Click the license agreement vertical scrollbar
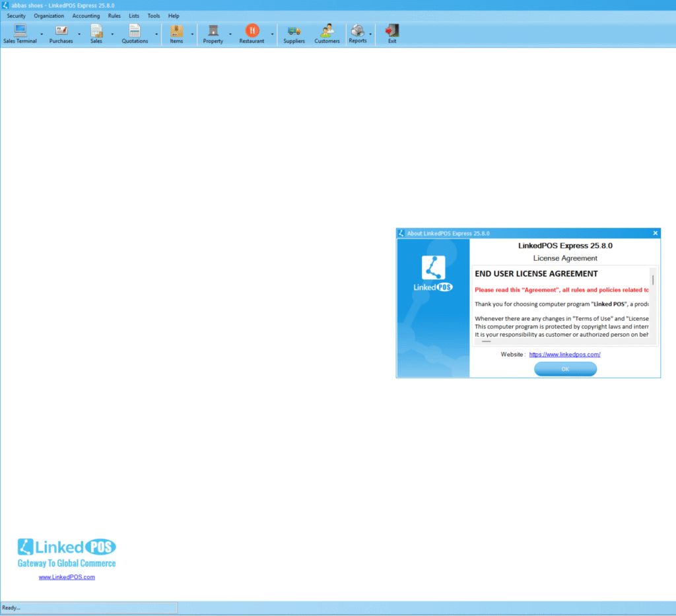Screen dimensions: 676x616 pyautogui.click(x=653, y=304)
